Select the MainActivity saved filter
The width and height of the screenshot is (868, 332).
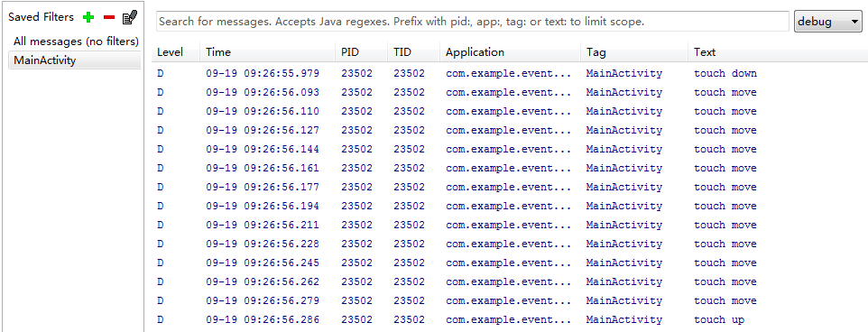click(x=74, y=60)
